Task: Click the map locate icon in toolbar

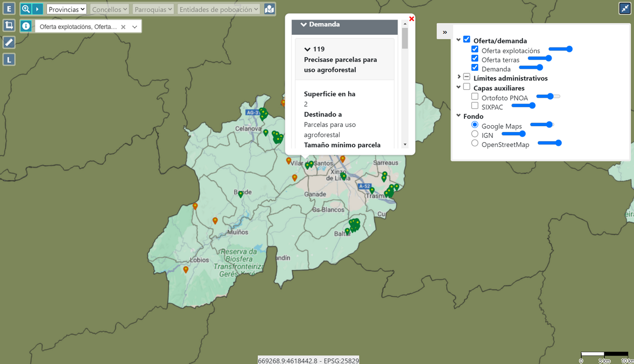Action: tap(269, 9)
